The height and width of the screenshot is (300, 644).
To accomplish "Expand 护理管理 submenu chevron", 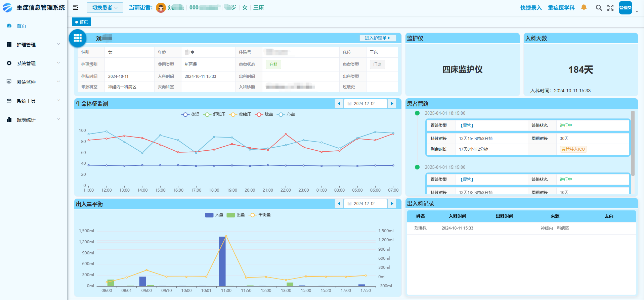I will 58,44.
